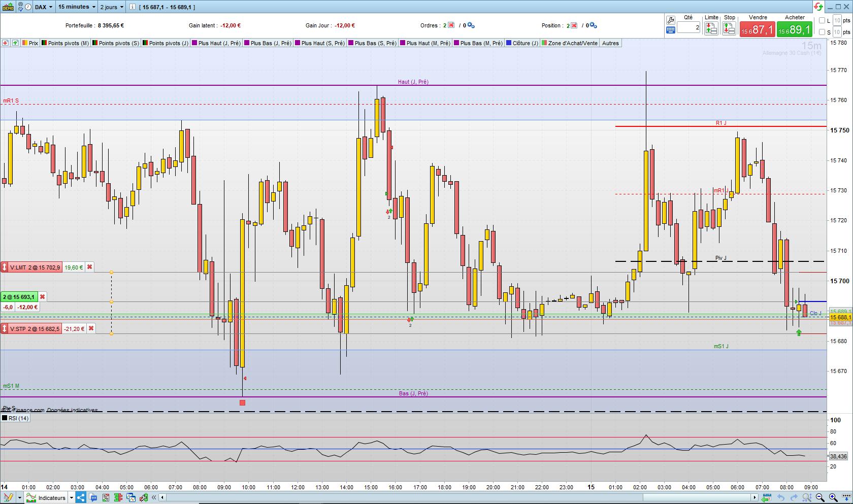This screenshot has height=504, width=853.
Task: Open order settings gears icon
Action: pyautogui.click(x=471, y=25)
